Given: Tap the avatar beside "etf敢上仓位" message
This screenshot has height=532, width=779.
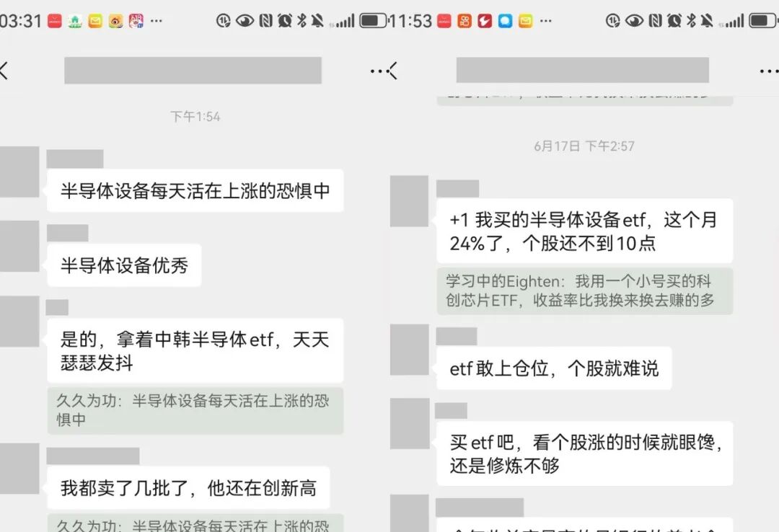Looking at the screenshot, I should click(x=410, y=350).
